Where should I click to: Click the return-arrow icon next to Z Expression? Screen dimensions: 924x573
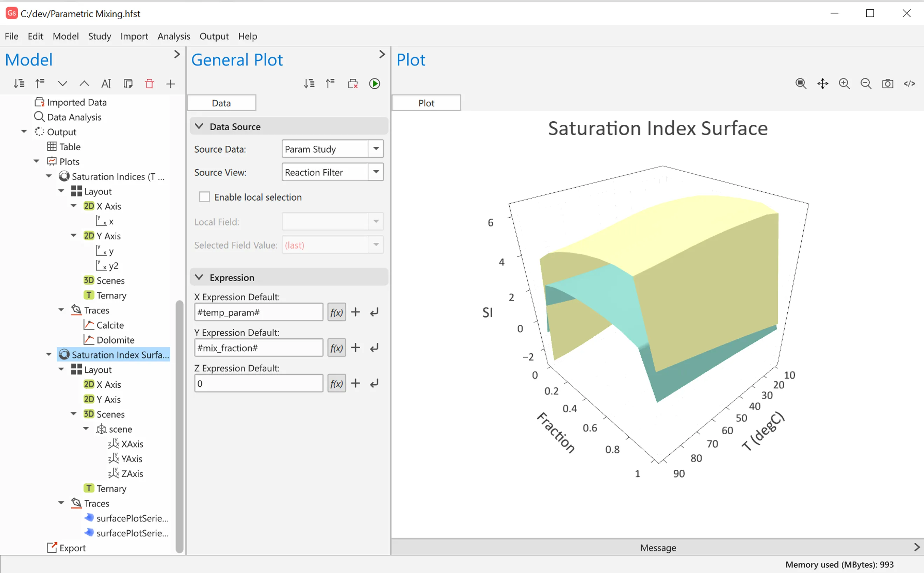click(x=374, y=384)
